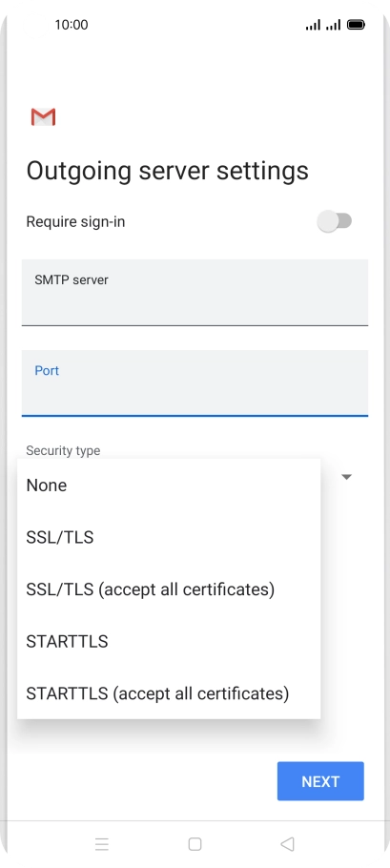Toggle the Require sign-in switch
The height and width of the screenshot is (868, 390).
pos(335,221)
